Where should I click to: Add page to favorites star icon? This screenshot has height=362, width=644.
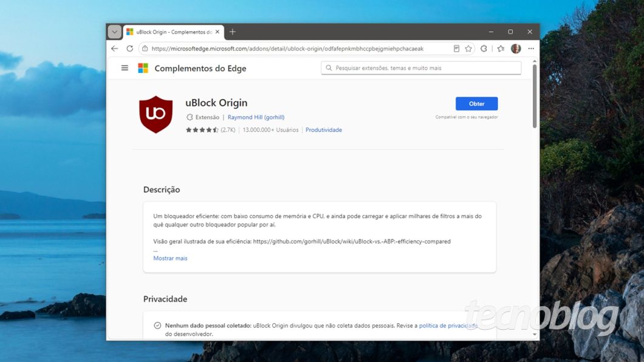(x=468, y=49)
